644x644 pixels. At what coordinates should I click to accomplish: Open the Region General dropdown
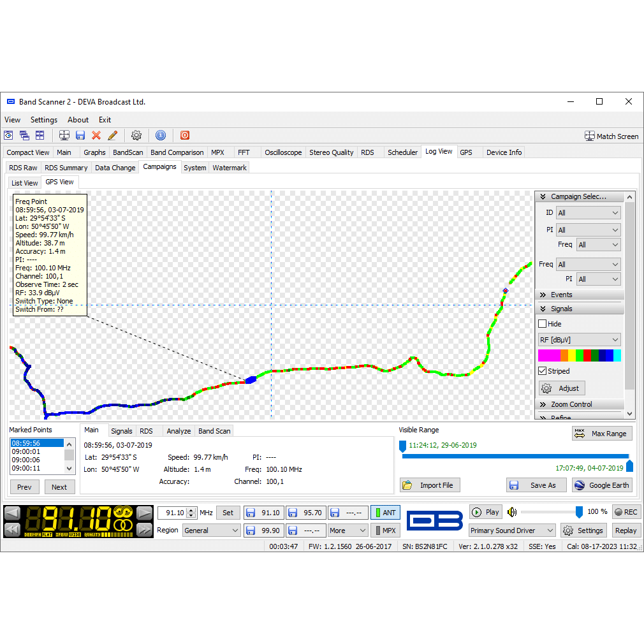pos(211,531)
